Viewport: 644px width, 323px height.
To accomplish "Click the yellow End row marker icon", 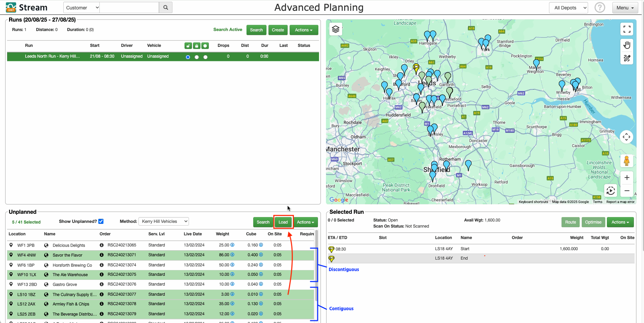I will 331,259.
